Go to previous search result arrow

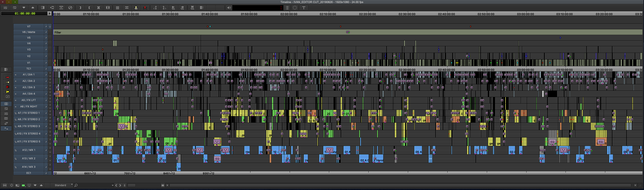pos(116,185)
